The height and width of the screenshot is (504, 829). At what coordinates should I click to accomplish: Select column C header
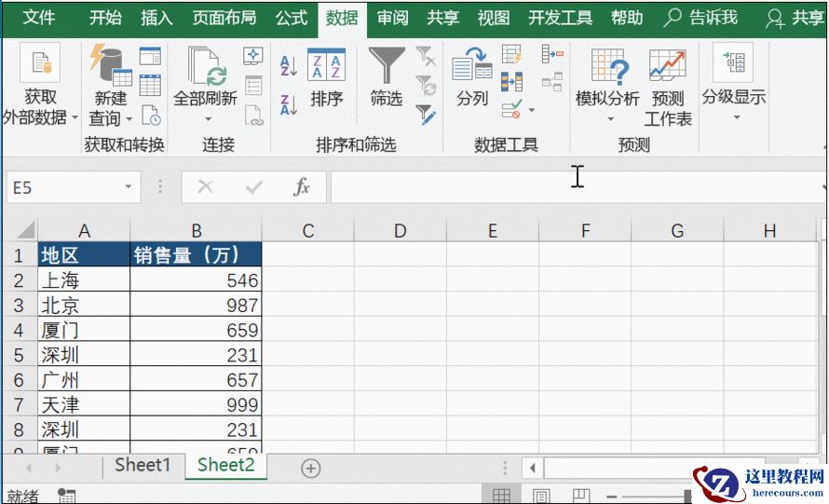tap(307, 231)
